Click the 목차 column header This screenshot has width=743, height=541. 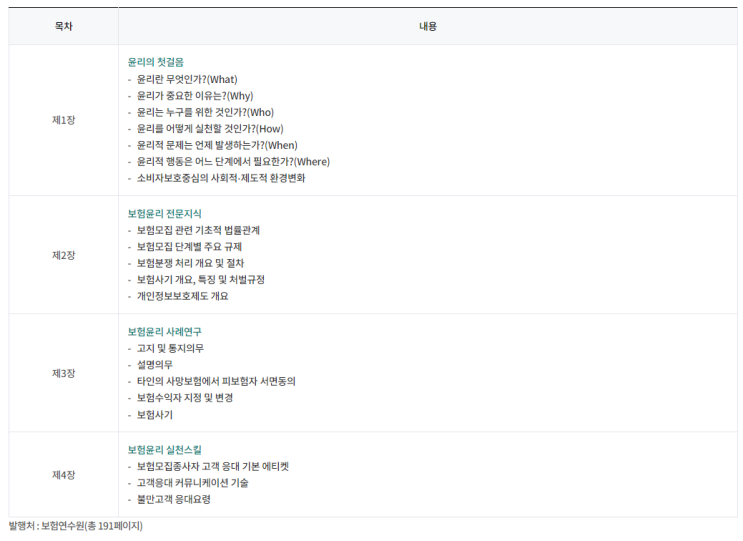[63, 26]
